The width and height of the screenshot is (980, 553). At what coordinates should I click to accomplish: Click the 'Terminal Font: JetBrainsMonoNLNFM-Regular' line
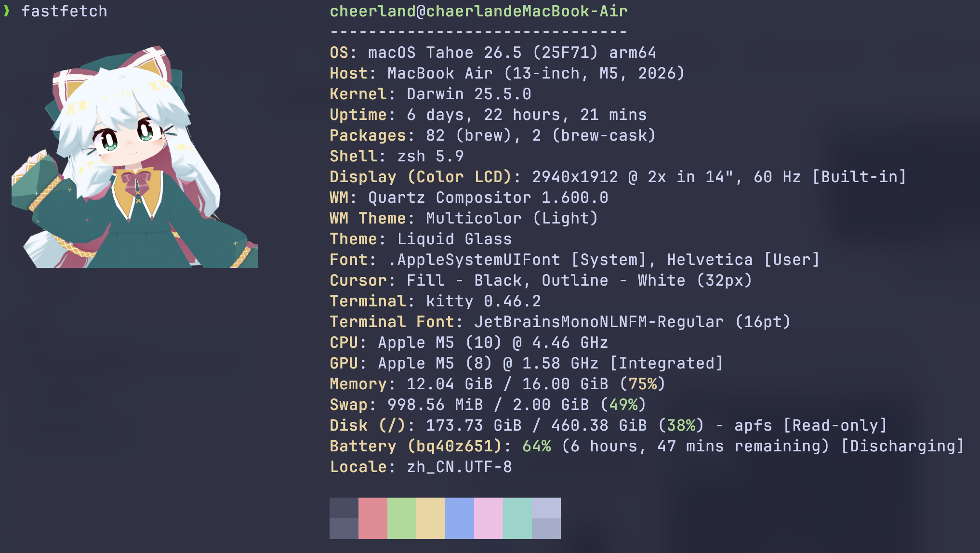pyautogui.click(x=560, y=322)
